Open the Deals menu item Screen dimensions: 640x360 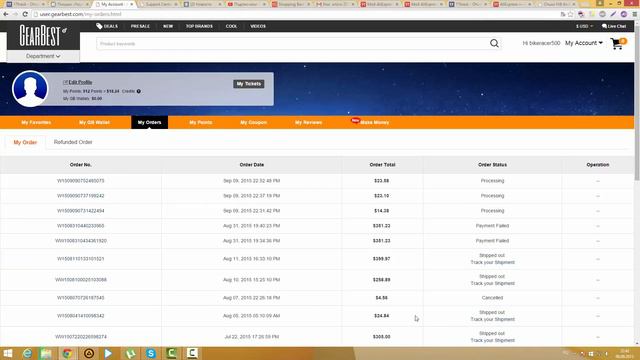pyautogui.click(x=107, y=26)
